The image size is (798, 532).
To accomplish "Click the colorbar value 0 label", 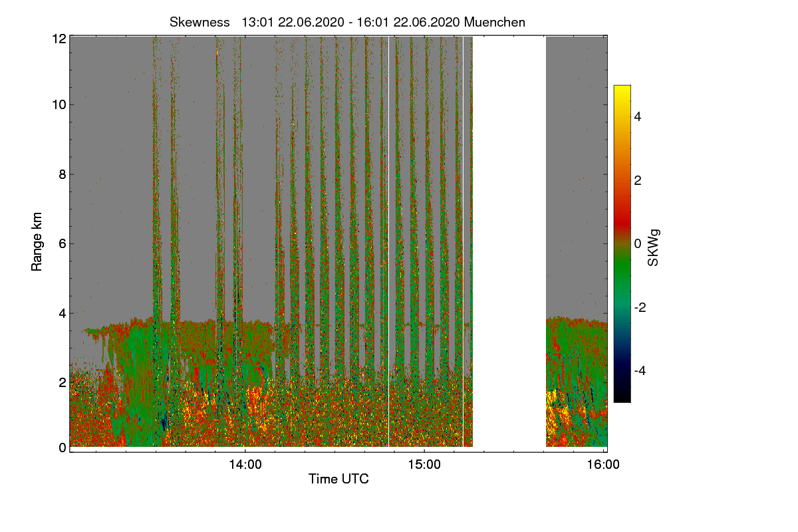I will tap(638, 243).
